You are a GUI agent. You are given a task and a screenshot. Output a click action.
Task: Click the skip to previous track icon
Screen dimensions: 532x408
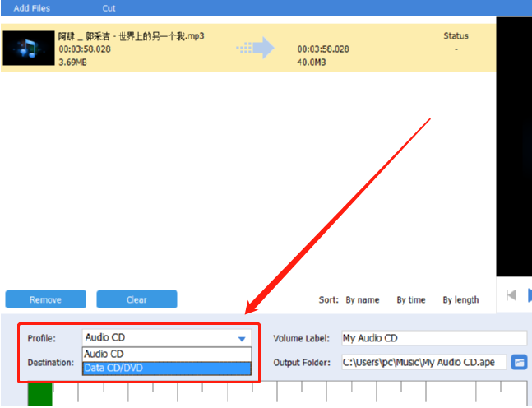(x=511, y=295)
